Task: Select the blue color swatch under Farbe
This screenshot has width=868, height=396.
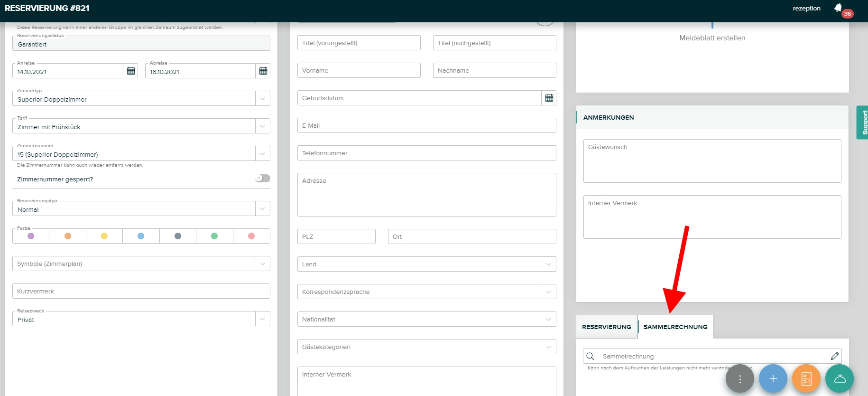Action: click(141, 236)
